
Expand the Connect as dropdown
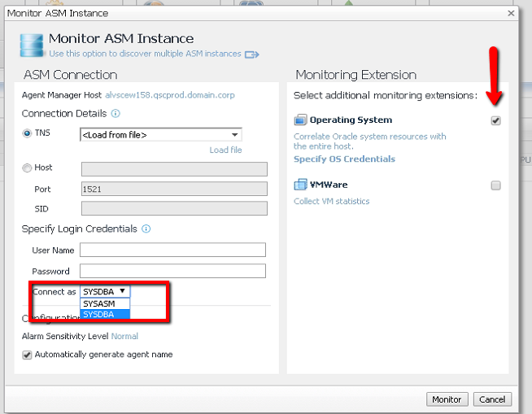(x=104, y=291)
